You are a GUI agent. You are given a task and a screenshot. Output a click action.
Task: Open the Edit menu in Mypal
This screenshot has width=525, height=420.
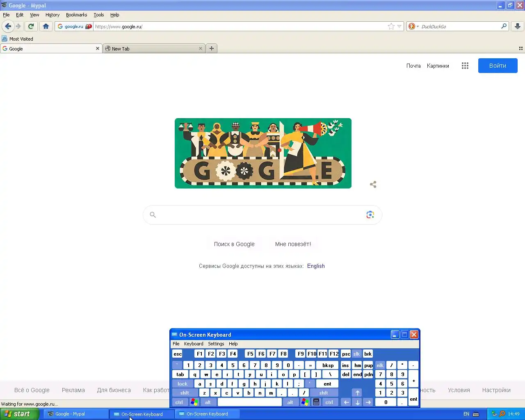click(x=20, y=15)
